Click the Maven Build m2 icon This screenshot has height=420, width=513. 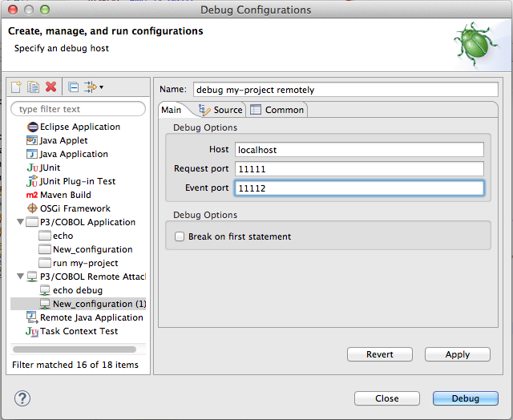[x=32, y=195]
